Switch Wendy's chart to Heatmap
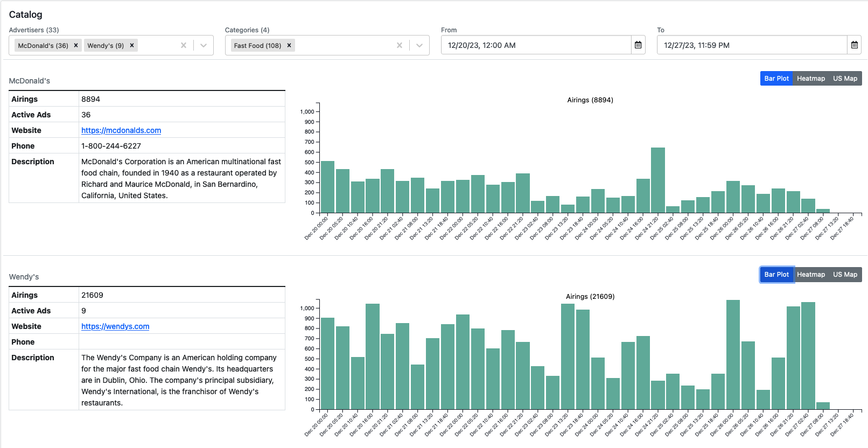The image size is (868, 448). coord(811,275)
